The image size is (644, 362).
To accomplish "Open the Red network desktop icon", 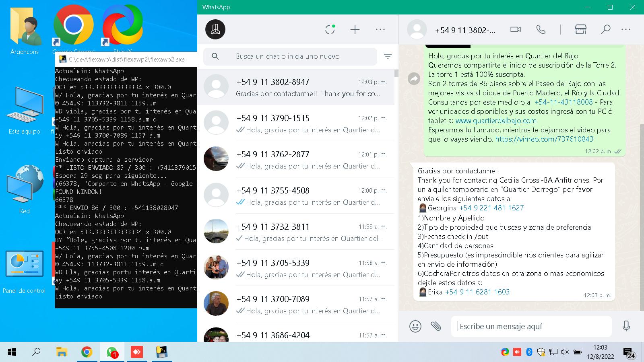I will 25,189.
